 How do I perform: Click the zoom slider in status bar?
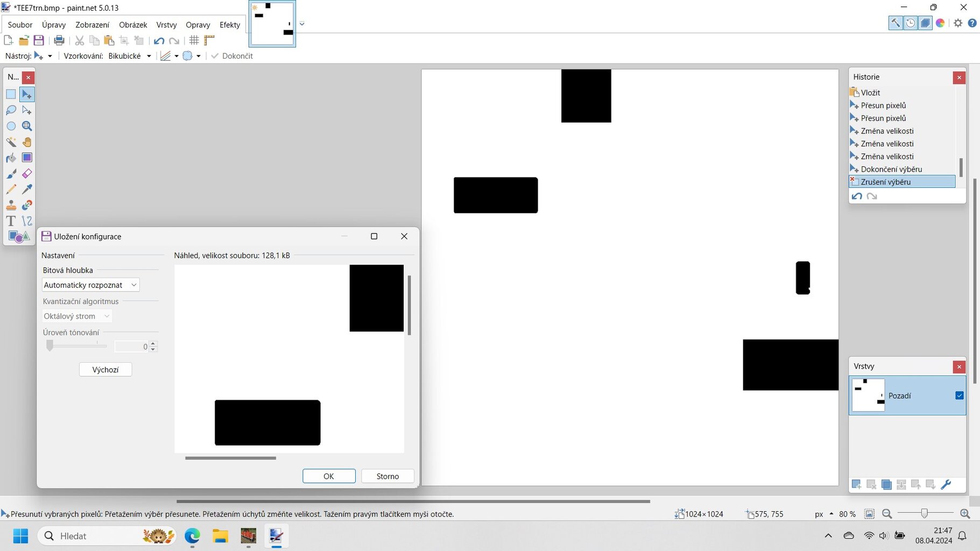[x=924, y=514]
